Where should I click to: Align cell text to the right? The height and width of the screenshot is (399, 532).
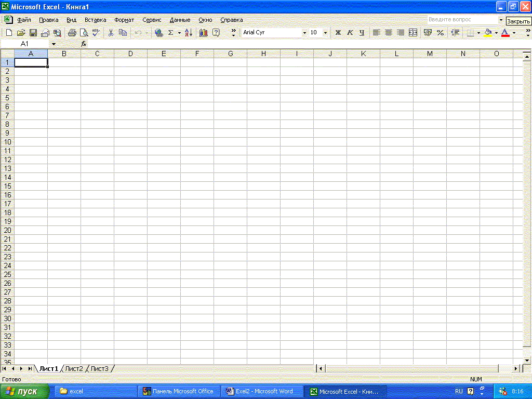click(x=401, y=33)
